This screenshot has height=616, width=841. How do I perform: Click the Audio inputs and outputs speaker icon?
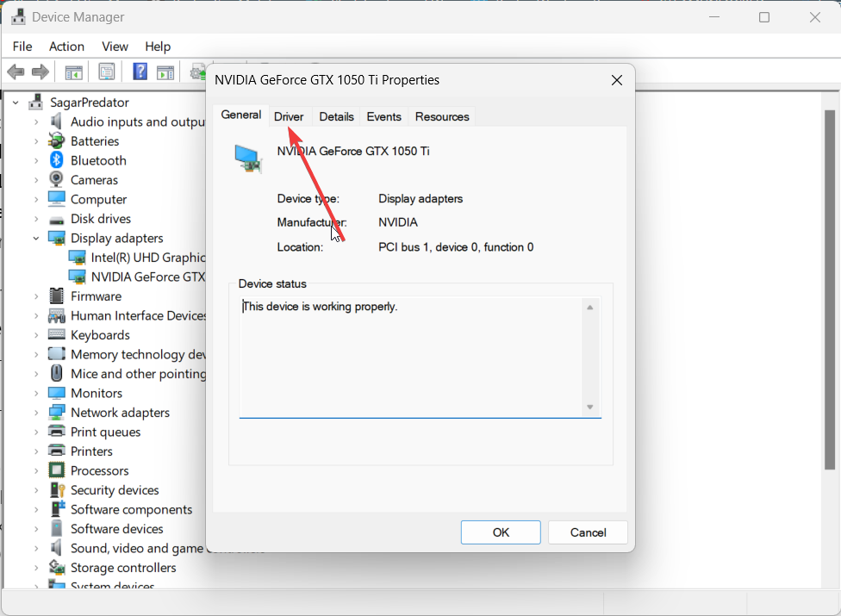(56, 121)
